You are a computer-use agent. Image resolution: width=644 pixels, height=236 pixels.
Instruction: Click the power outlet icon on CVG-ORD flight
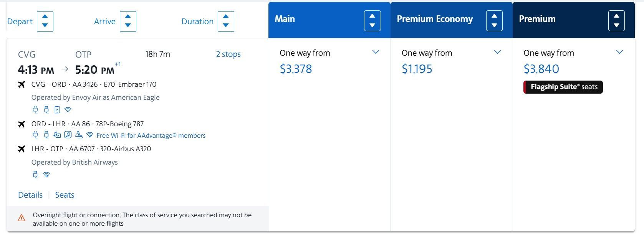35,110
